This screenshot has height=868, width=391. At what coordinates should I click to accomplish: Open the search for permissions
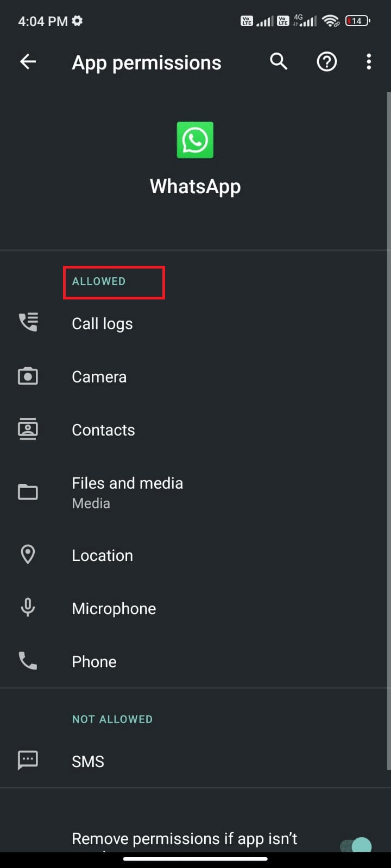(279, 62)
